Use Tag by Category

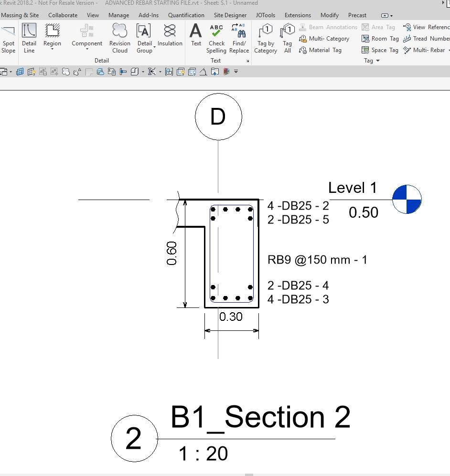coord(266,39)
